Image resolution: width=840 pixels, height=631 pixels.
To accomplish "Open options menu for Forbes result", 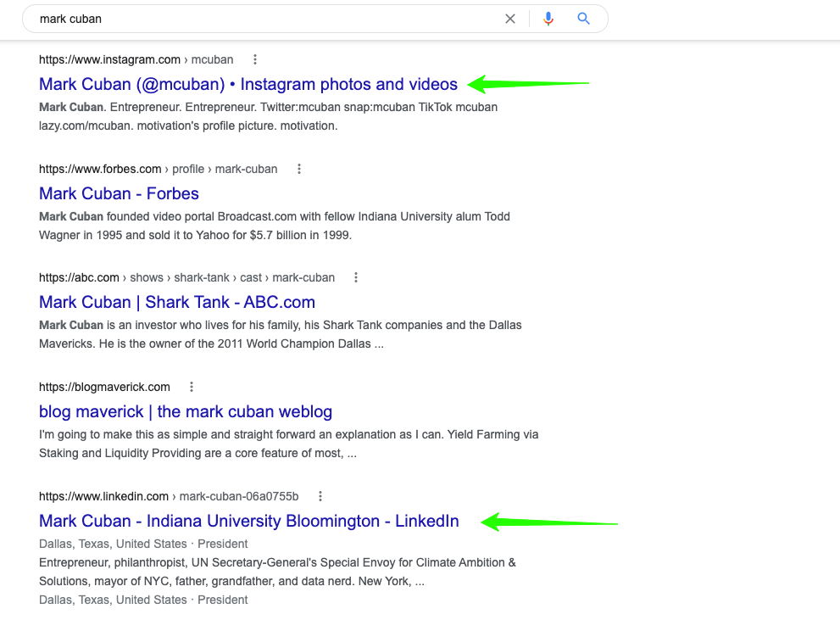I will 299,169.
